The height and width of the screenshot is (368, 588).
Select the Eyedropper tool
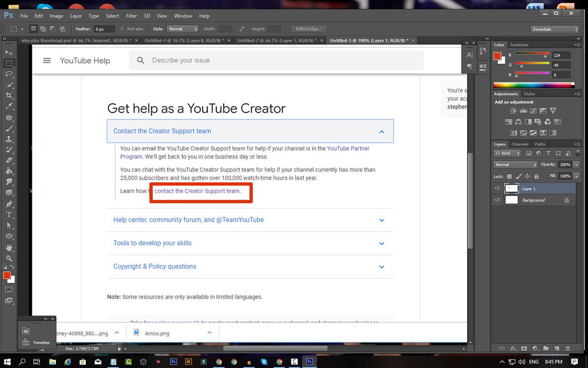click(x=9, y=106)
